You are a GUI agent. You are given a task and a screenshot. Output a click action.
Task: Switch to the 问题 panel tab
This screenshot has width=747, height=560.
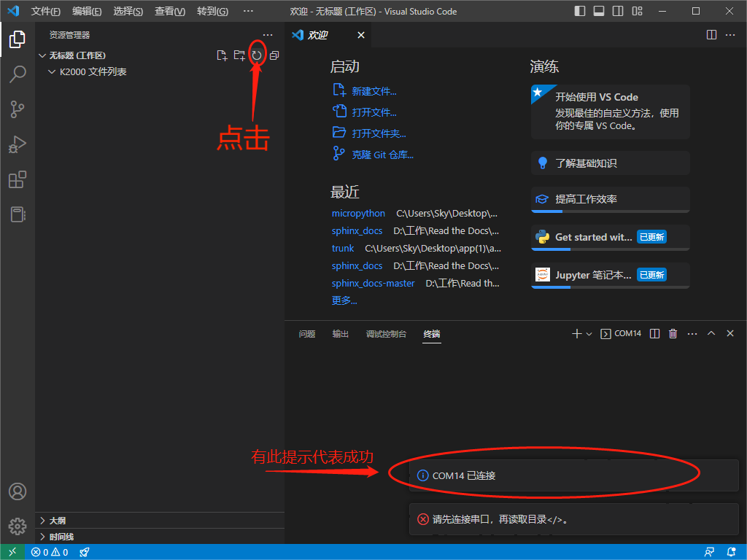pos(307,334)
